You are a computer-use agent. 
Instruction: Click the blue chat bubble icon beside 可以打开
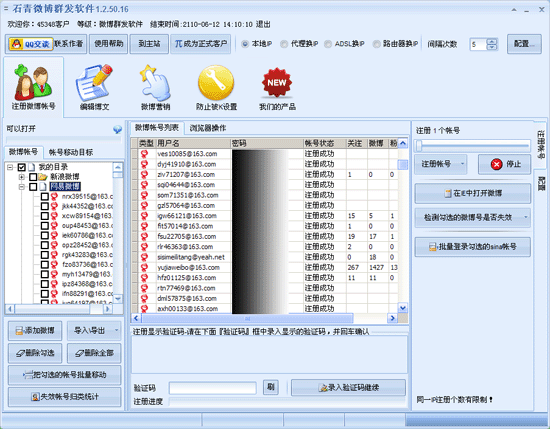point(118,129)
